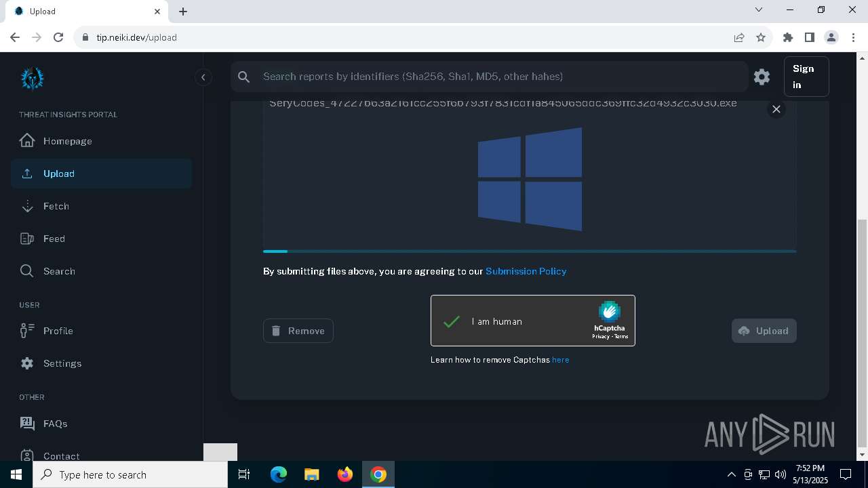Toggle the browser side panel
The width and height of the screenshot is (868, 488).
click(x=810, y=37)
